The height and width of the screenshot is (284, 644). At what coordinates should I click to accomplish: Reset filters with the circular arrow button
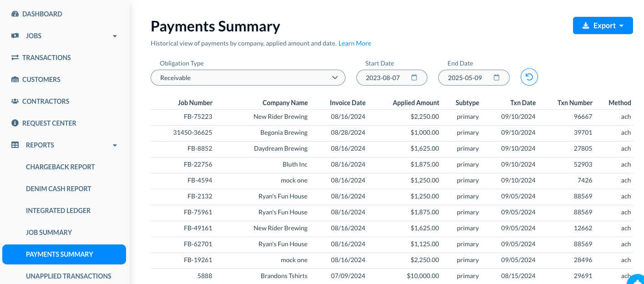click(x=529, y=77)
